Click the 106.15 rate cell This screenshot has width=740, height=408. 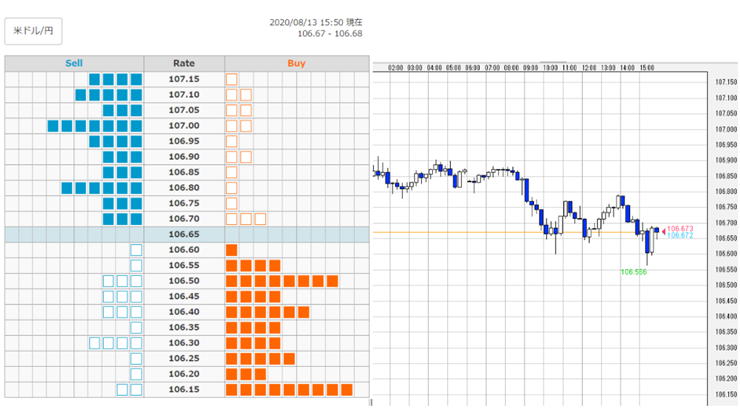click(184, 390)
